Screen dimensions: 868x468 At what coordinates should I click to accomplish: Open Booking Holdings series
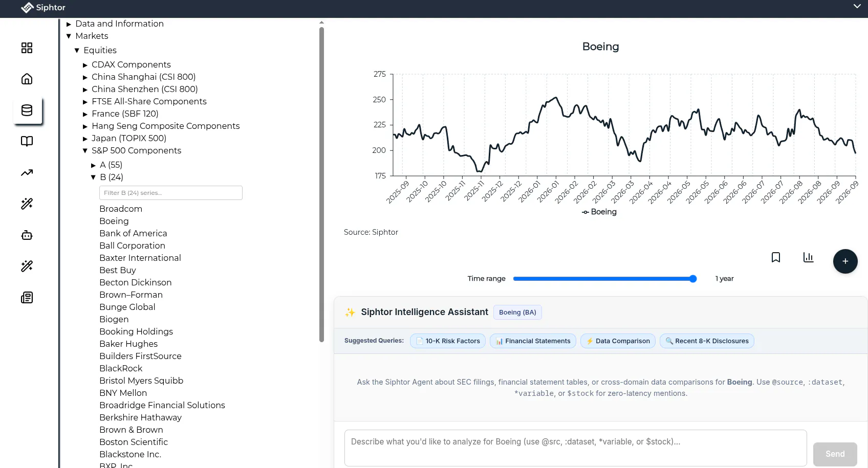[x=136, y=331]
